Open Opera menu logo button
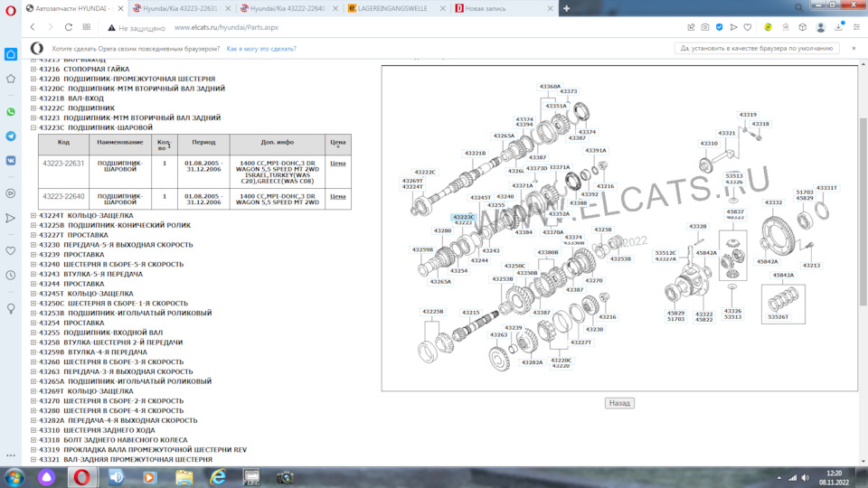 point(11,10)
